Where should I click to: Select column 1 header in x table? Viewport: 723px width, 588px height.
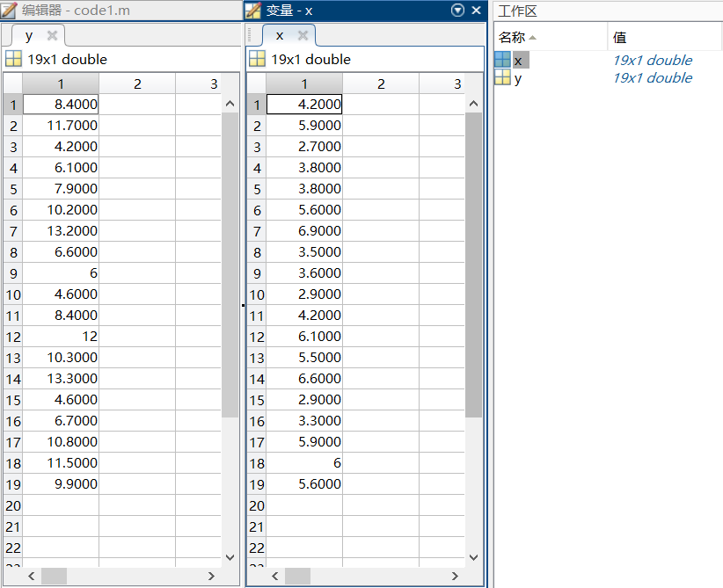(x=303, y=83)
